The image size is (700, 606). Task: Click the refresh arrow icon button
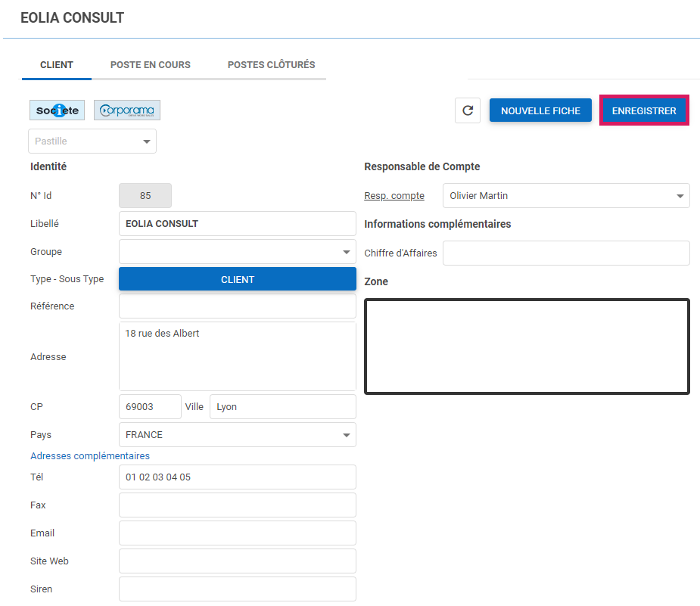tap(468, 110)
